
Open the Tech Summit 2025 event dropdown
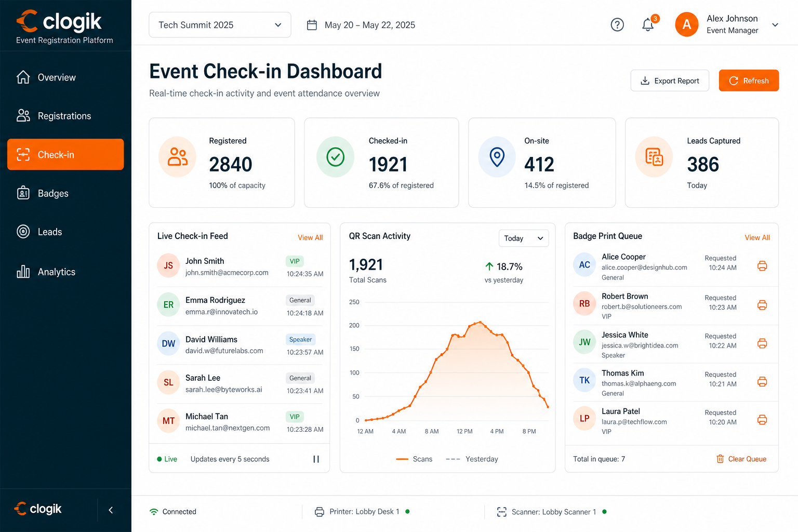click(x=220, y=25)
